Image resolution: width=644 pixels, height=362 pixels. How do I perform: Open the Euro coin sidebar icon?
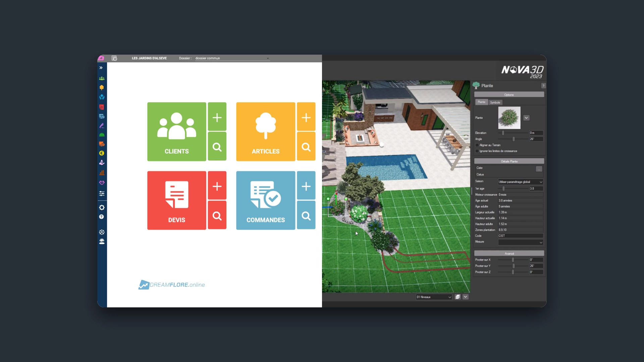(x=102, y=153)
